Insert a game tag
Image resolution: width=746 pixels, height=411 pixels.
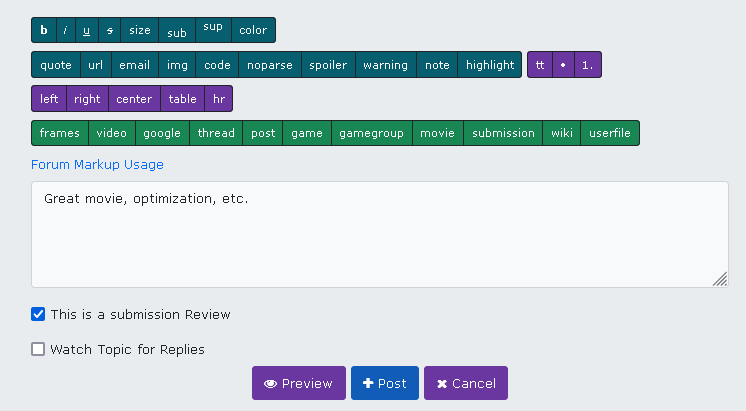point(307,133)
